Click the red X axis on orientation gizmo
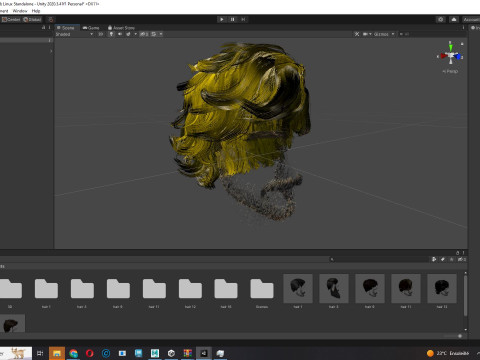Image resolution: width=480 pixels, height=360 pixels. tap(443, 56)
